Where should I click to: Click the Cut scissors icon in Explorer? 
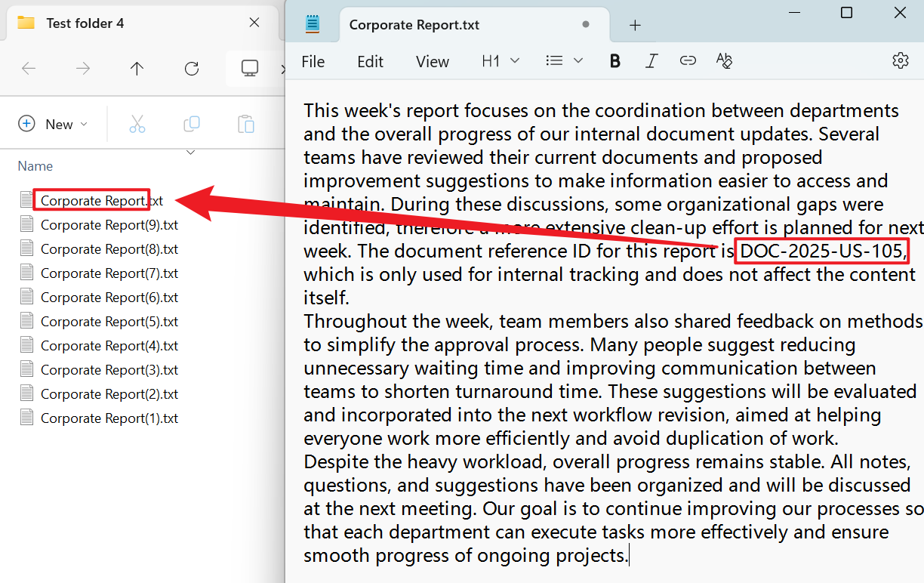point(137,124)
